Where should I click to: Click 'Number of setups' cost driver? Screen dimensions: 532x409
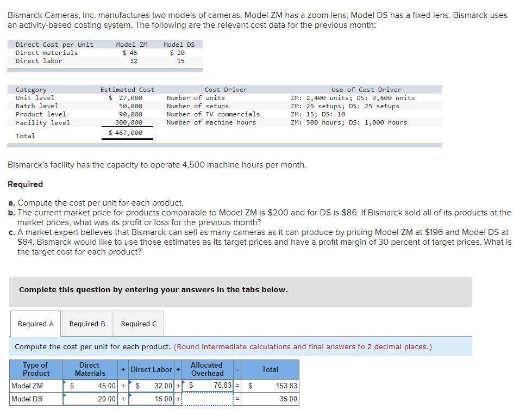coord(197,106)
